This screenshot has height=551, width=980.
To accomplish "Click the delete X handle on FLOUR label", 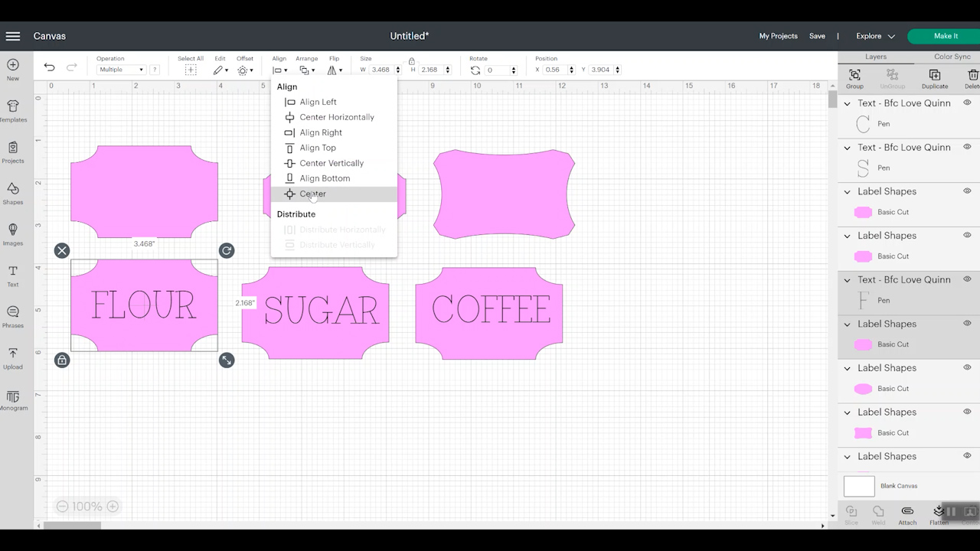I will [62, 250].
